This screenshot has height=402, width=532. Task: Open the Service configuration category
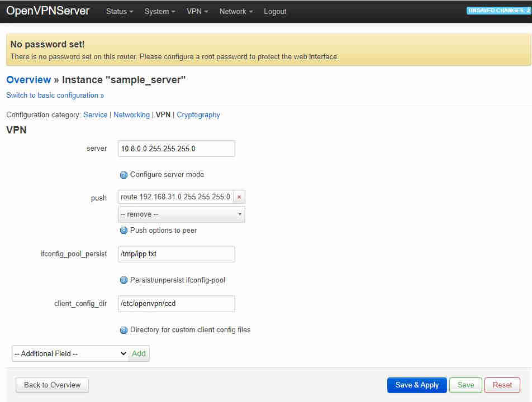pos(96,115)
